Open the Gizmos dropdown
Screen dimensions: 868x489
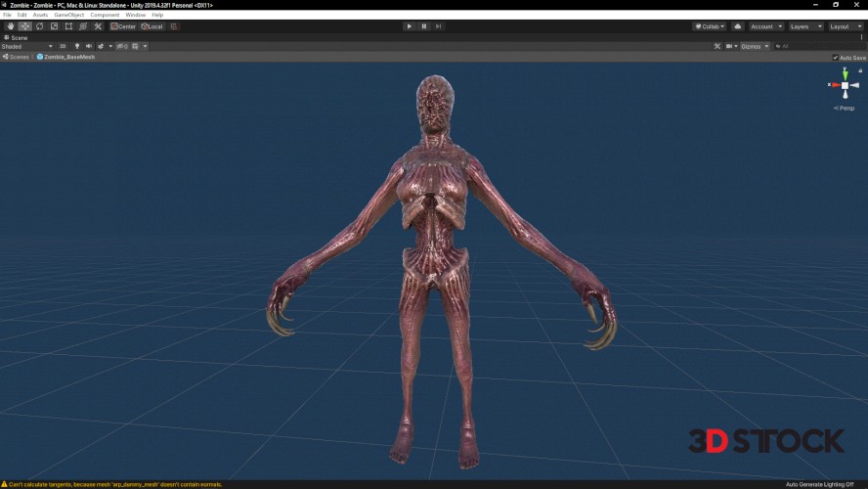(x=755, y=47)
